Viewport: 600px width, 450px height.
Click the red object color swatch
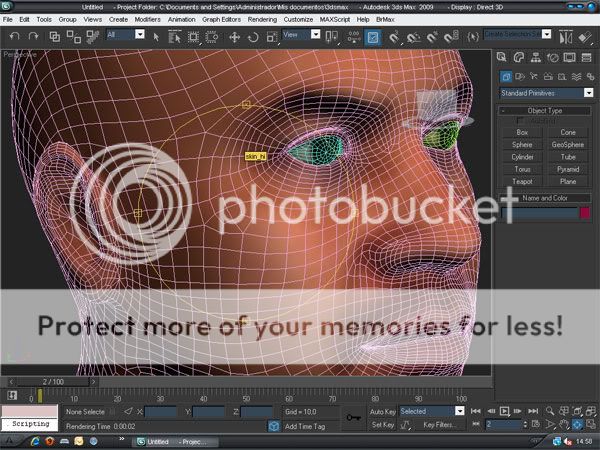(582, 213)
